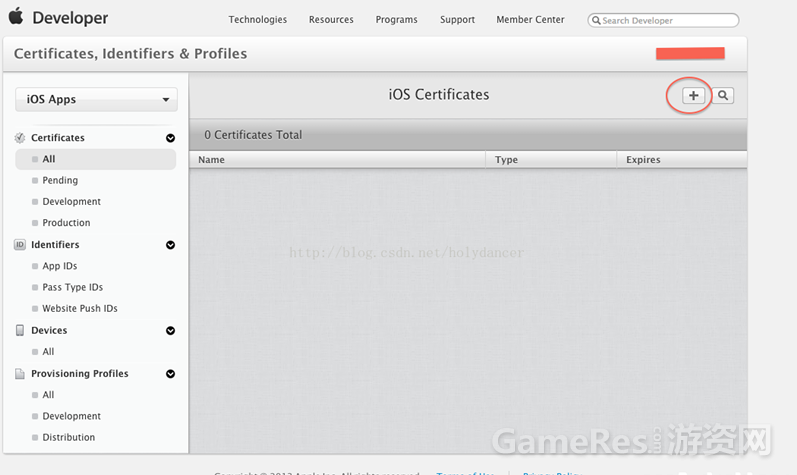This screenshot has height=475, width=797.
Task: Open the Programs menu
Action: (396, 19)
